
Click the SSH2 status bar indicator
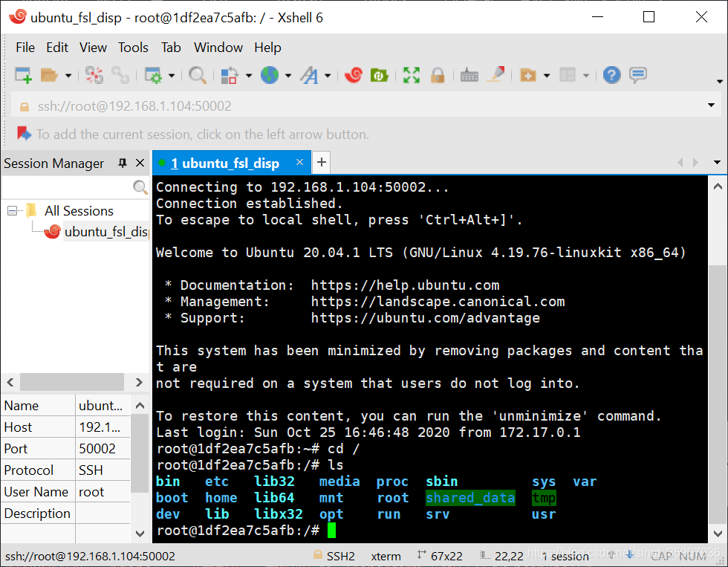(x=334, y=556)
